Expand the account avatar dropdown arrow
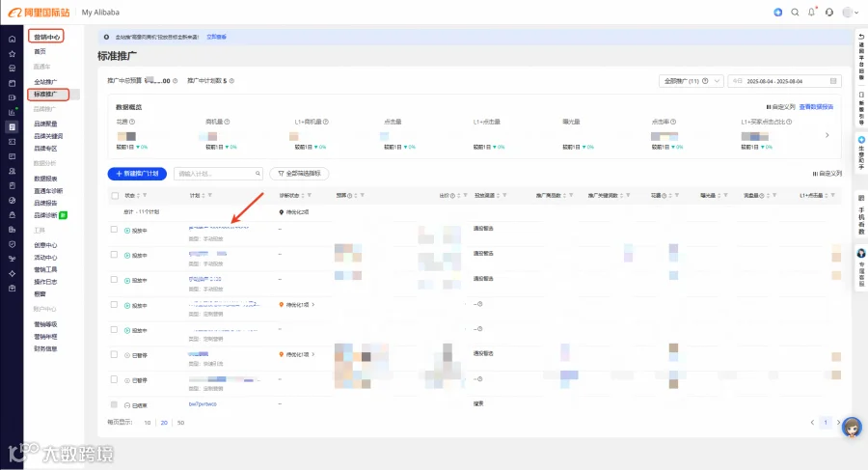The image size is (868, 470). coord(857,13)
